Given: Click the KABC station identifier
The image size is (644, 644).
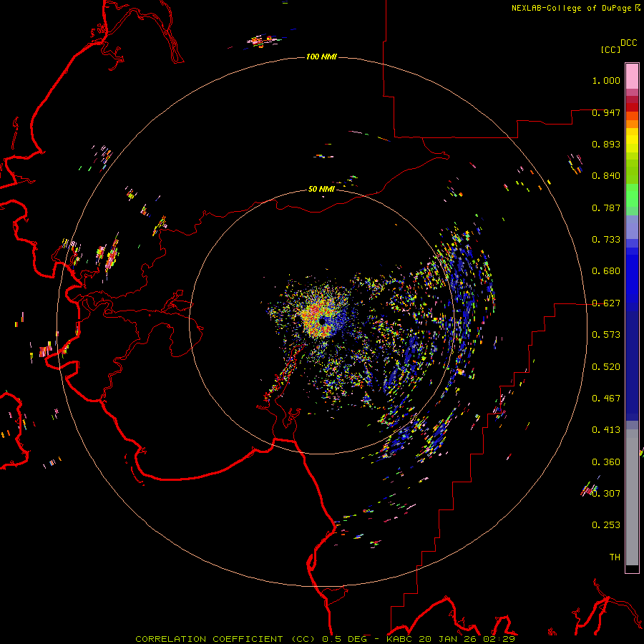Looking at the screenshot, I should 401,639.
